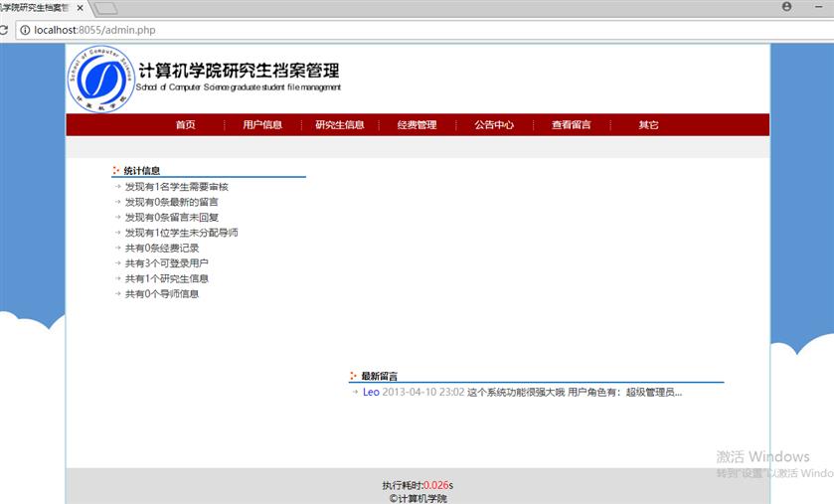The width and height of the screenshot is (834, 504).
Task: Open the 首页 menu item
Action: click(186, 125)
